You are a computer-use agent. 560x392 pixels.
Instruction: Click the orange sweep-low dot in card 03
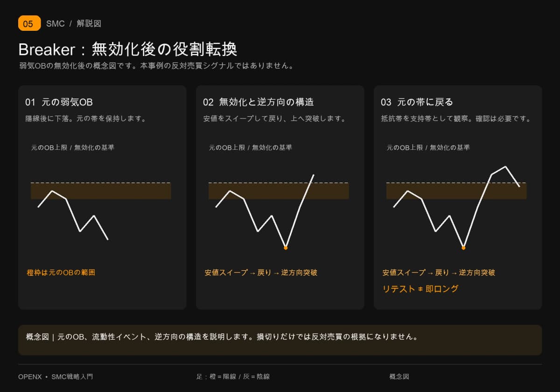point(463,248)
